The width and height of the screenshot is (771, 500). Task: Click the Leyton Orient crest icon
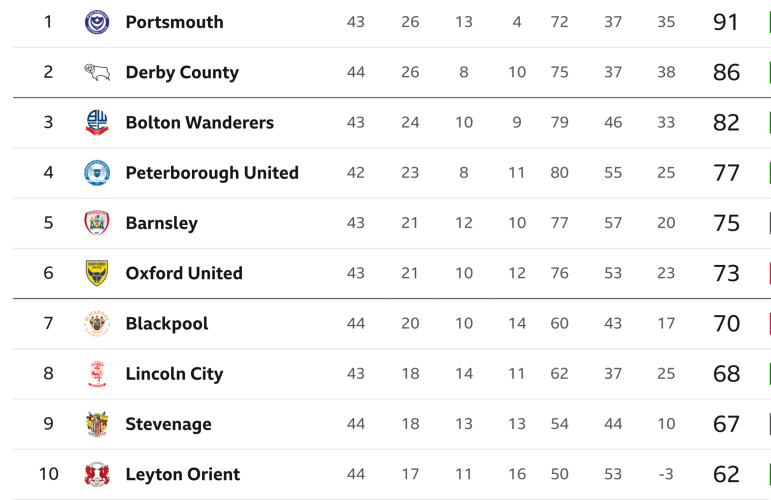pos(97,474)
